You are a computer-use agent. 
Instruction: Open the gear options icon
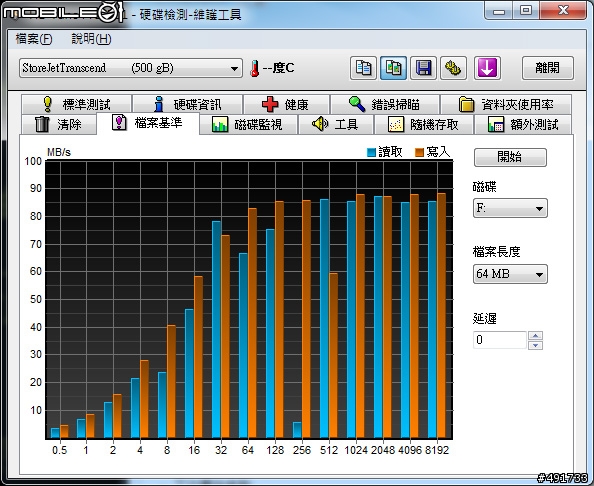pyautogui.click(x=453, y=68)
